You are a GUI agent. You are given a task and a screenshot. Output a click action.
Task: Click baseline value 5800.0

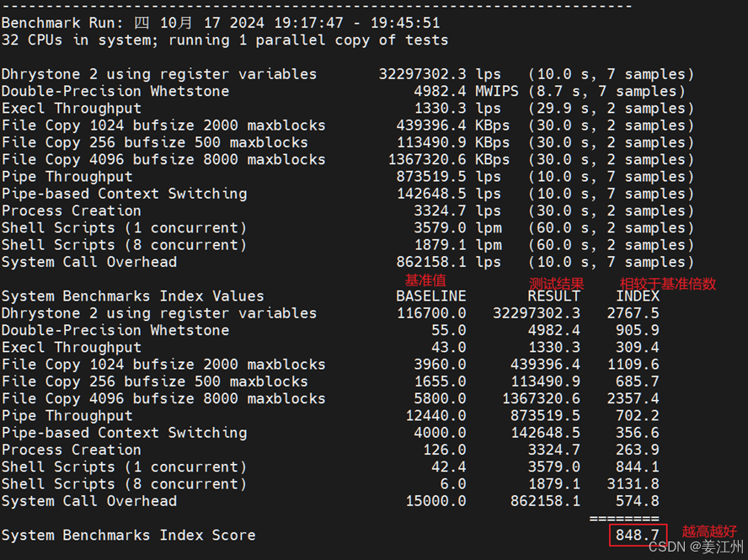click(x=440, y=399)
